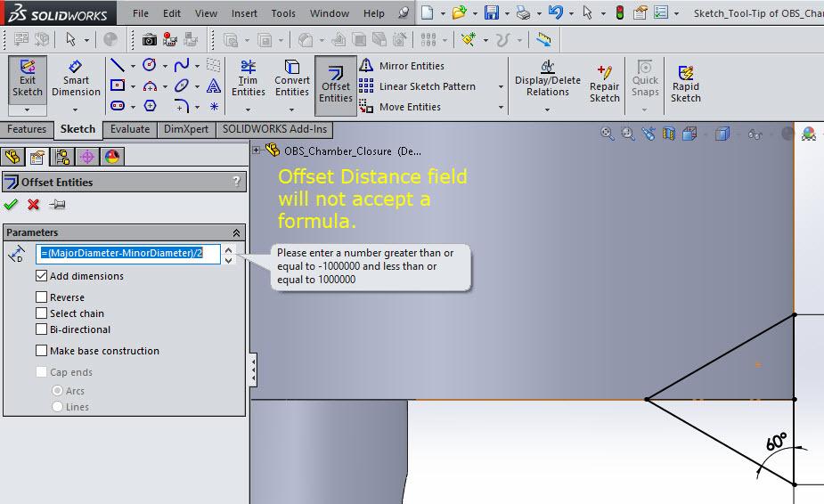Open the Trim Entities dropdown arrow

[x=248, y=110]
